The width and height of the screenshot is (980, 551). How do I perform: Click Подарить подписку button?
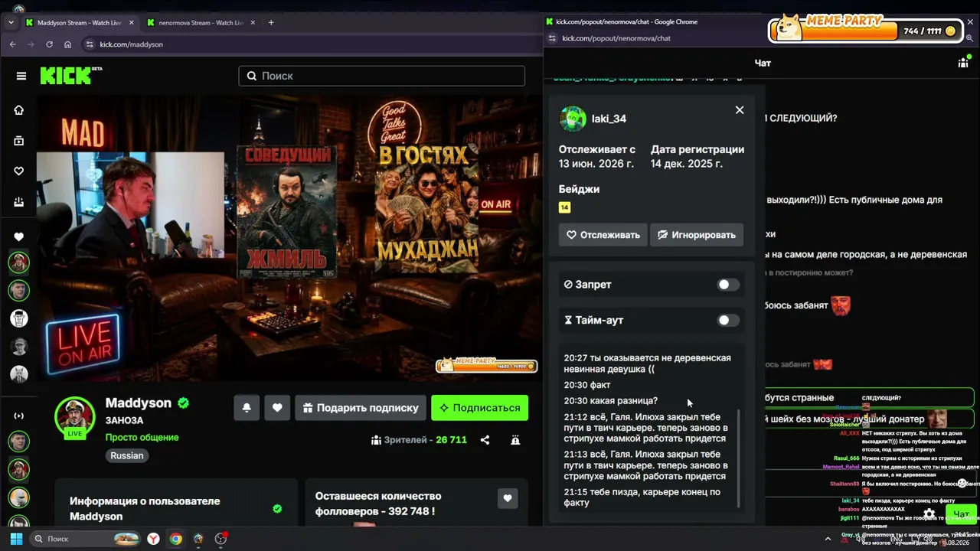coord(360,408)
